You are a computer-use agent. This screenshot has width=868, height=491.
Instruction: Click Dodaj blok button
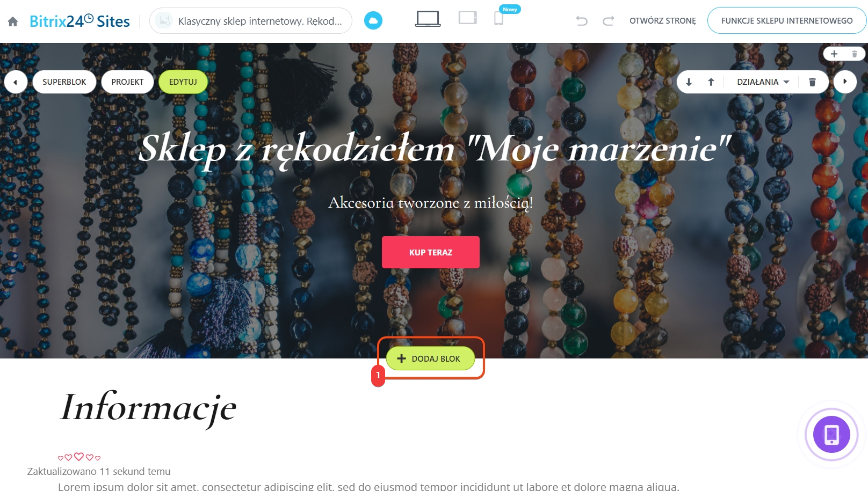[x=430, y=358]
